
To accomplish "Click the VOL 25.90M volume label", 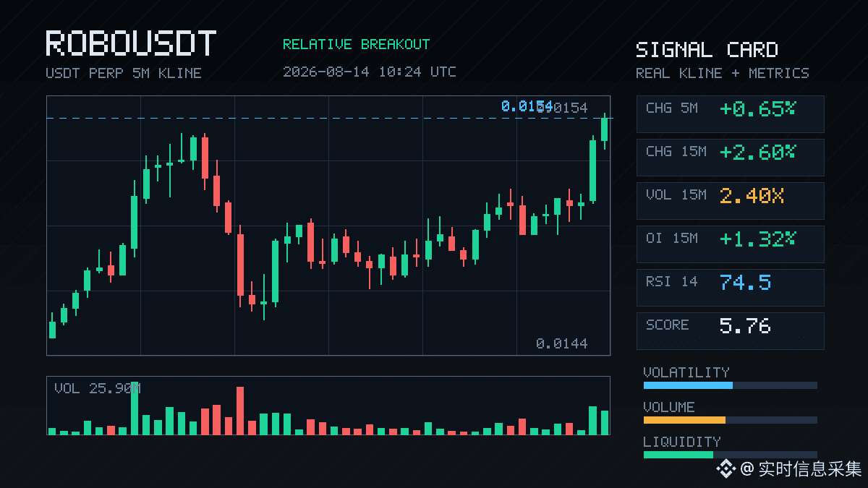I will coord(97,388).
